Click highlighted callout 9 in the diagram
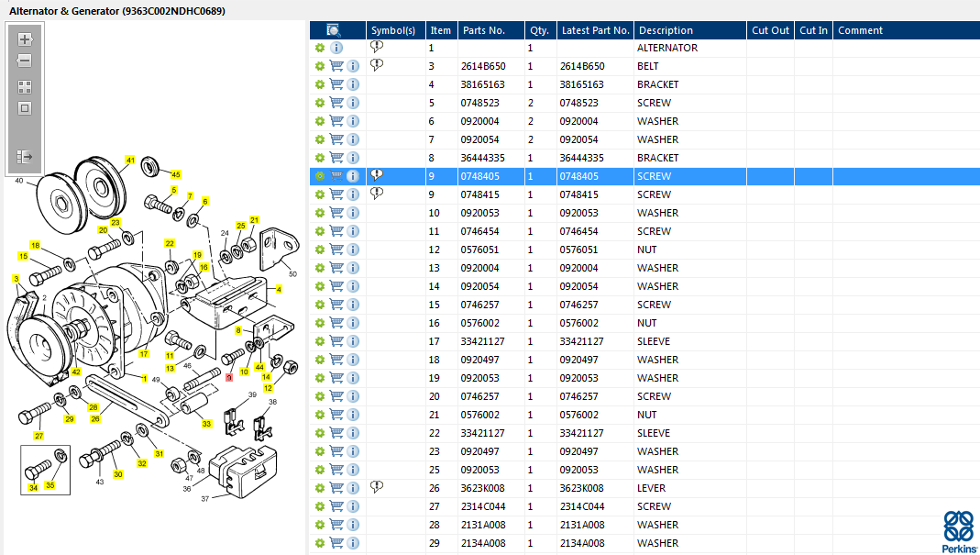This screenshot has width=980, height=555. [229, 377]
